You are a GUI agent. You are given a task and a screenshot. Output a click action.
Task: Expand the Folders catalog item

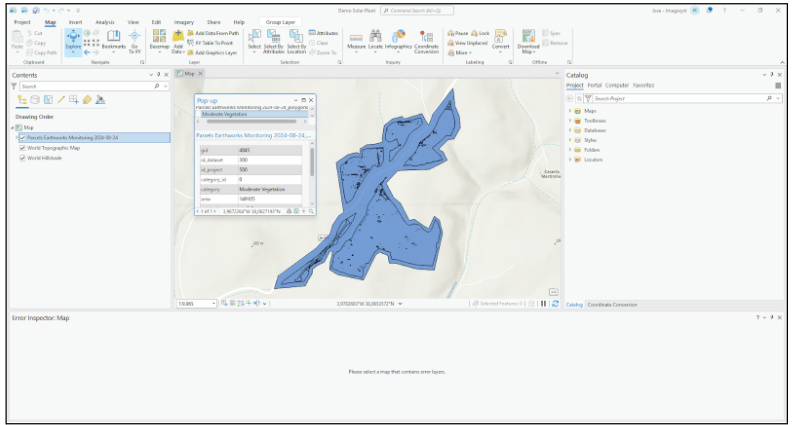pos(570,150)
